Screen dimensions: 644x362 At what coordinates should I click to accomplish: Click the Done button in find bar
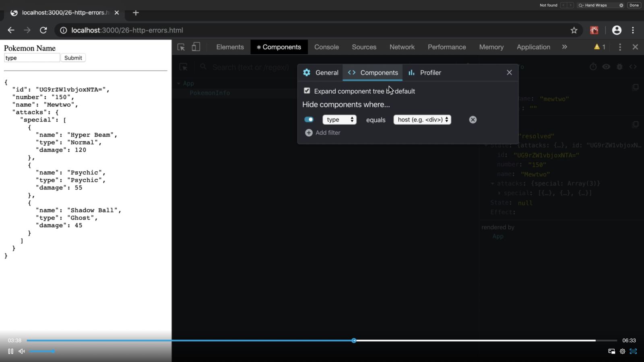pos(634,5)
